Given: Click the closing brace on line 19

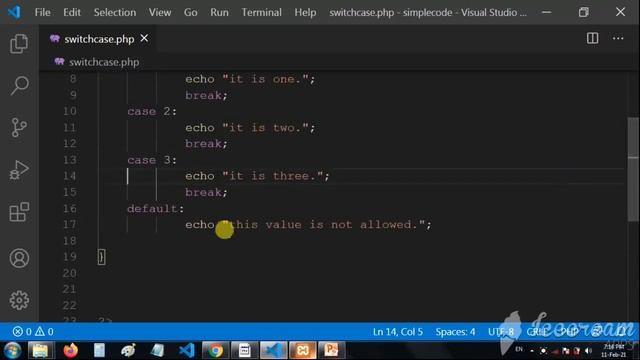Looking at the screenshot, I should tap(102, 257).
